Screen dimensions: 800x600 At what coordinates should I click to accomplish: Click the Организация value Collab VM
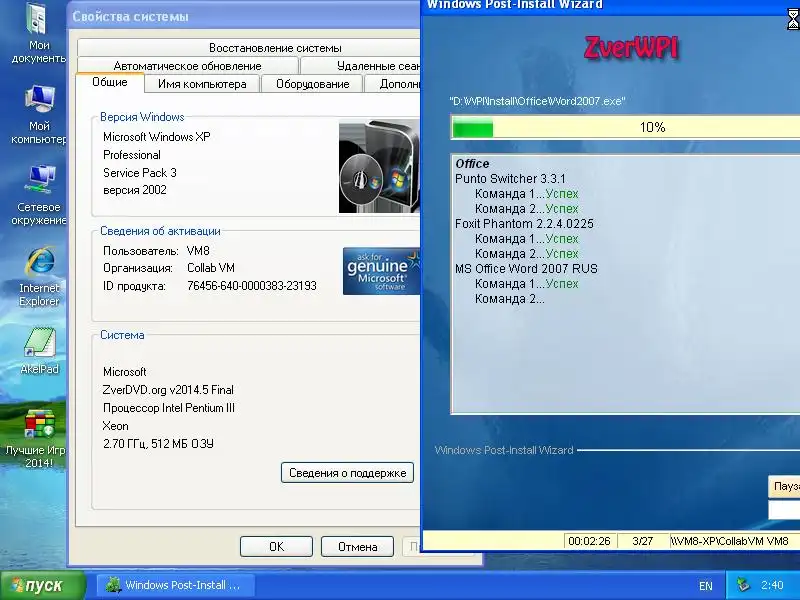pos(211,268)
